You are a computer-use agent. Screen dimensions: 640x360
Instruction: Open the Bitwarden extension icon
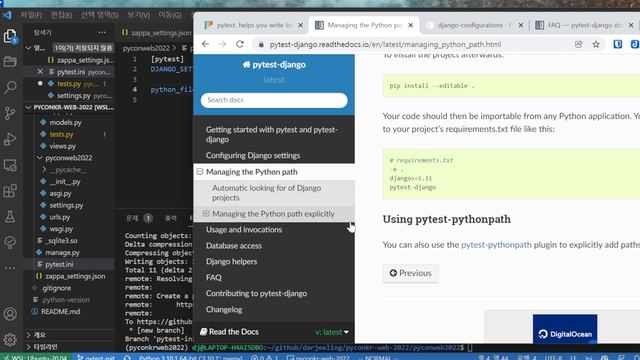[618, 44]
